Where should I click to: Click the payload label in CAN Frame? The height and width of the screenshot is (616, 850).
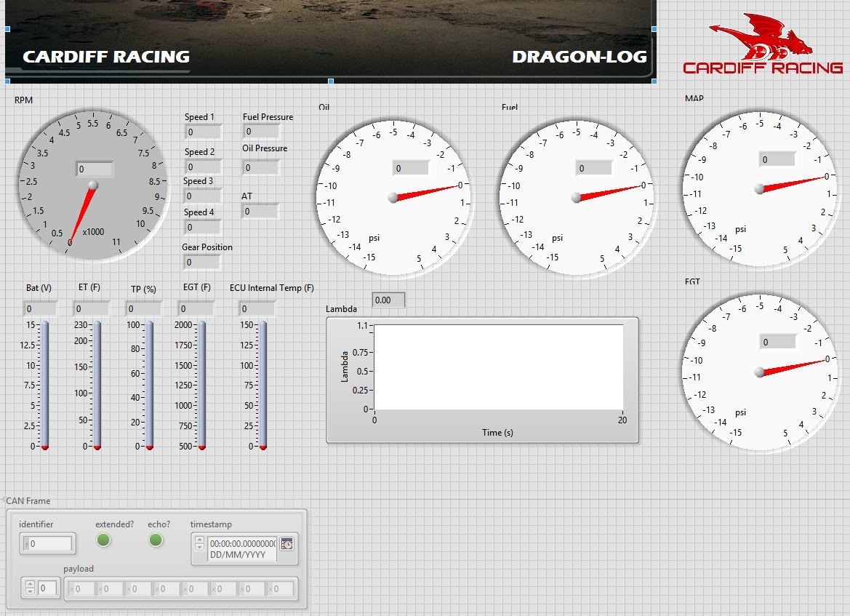(79, 569)
